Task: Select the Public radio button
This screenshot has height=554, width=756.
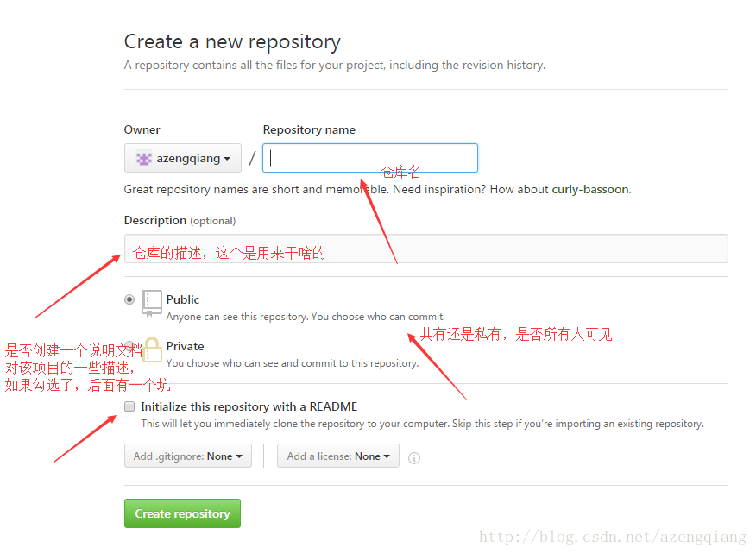Action: tap(129, 299)
